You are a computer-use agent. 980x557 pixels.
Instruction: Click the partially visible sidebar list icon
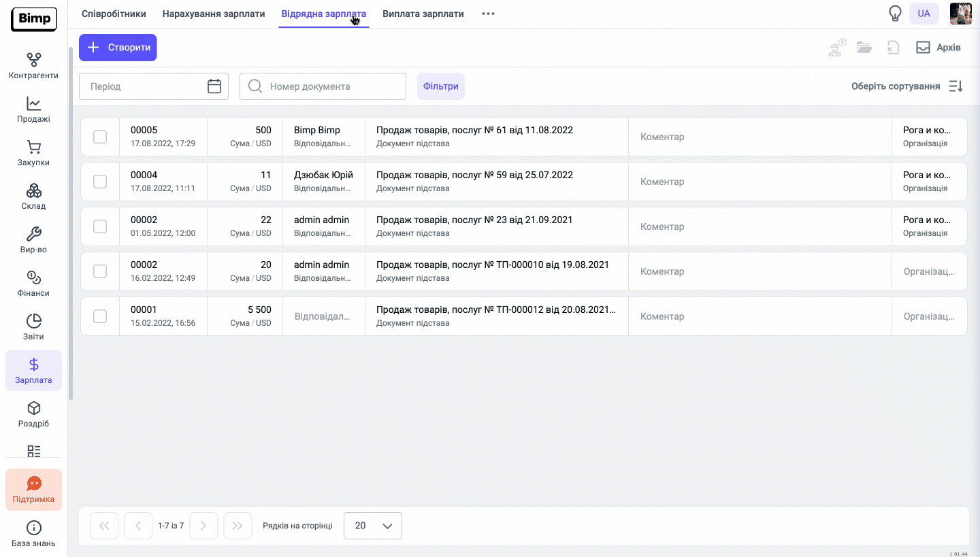tap(34, 451)
